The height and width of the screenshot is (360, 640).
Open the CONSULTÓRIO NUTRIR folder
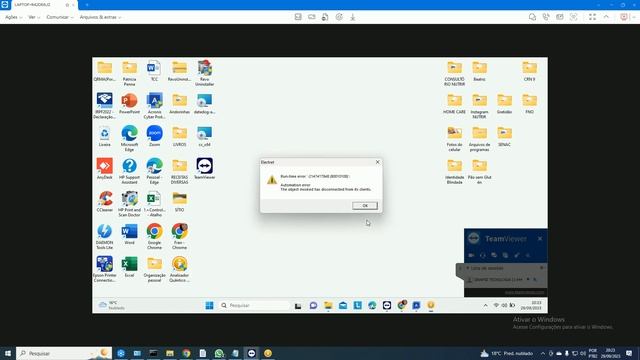[454, 73]
